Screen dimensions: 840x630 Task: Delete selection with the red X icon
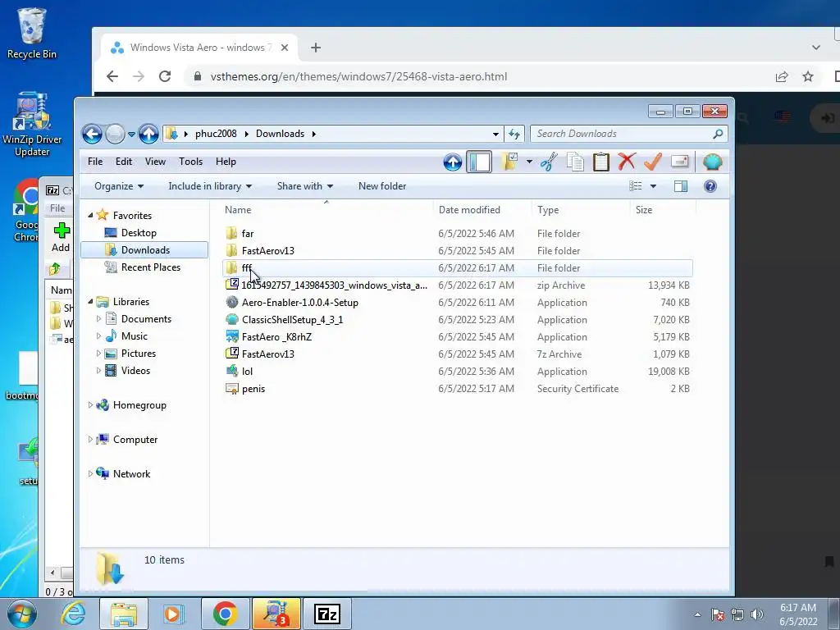click(x=626, y=162)
